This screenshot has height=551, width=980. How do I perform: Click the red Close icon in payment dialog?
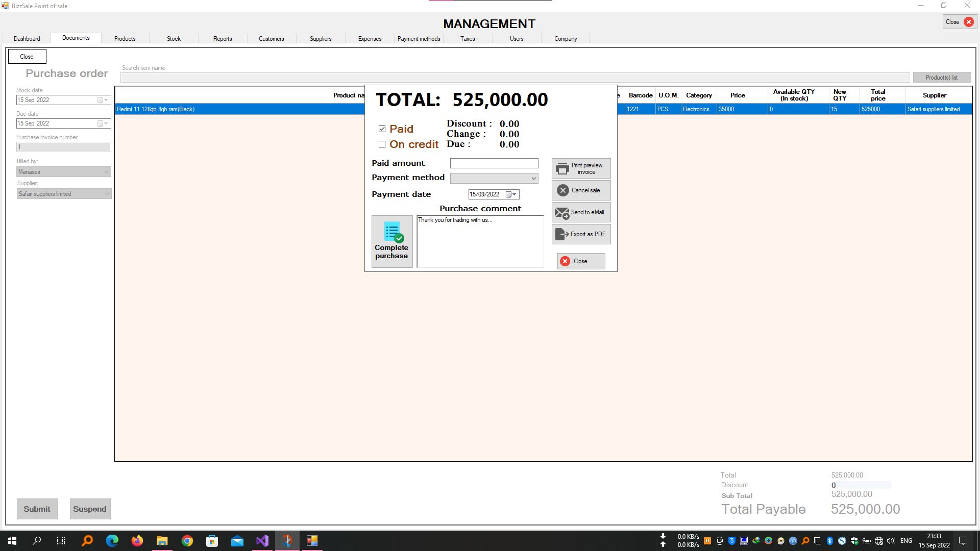[x=565, y=261]
